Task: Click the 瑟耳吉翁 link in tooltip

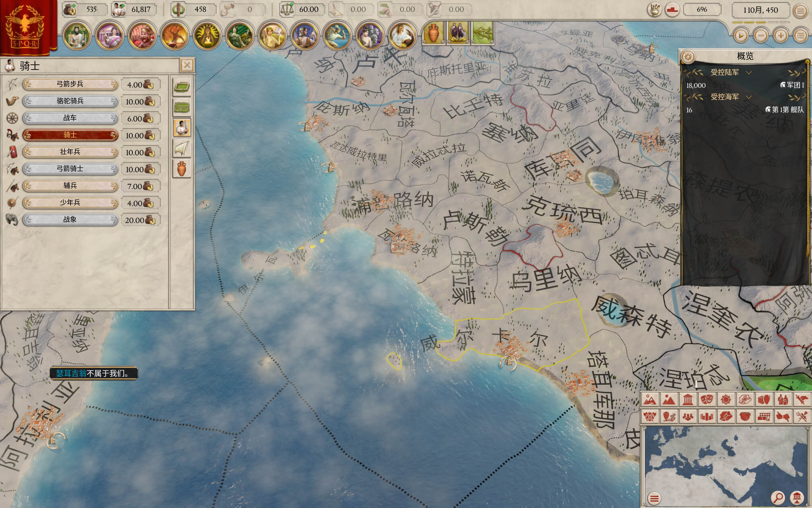Action: point(71,373)
